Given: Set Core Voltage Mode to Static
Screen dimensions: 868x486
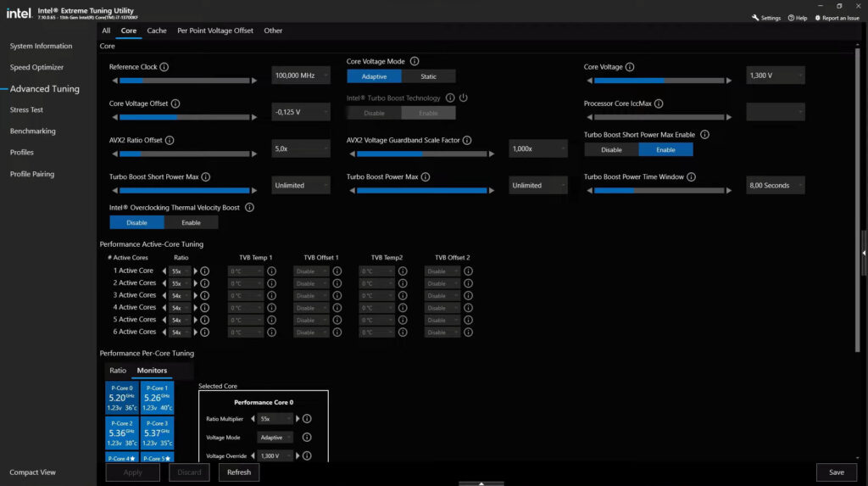Looking at the screenshot, I should [428, 76].
